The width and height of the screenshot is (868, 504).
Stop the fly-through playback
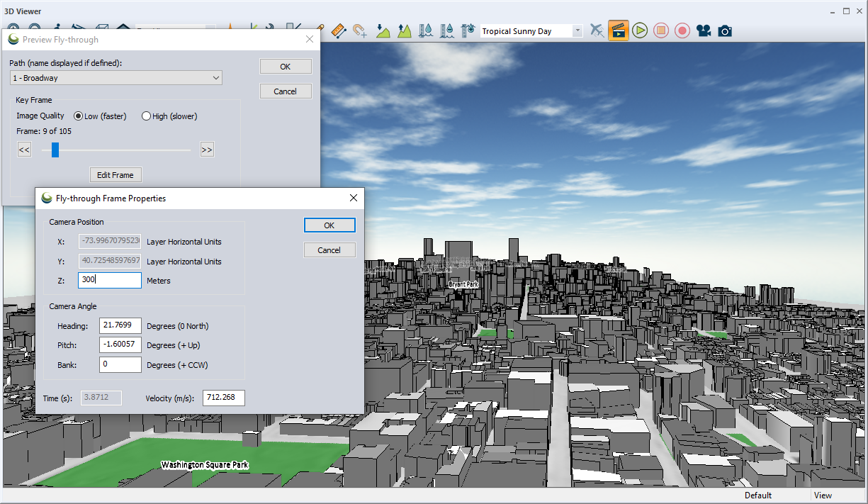pyautogui.click(x=661, y=30)
